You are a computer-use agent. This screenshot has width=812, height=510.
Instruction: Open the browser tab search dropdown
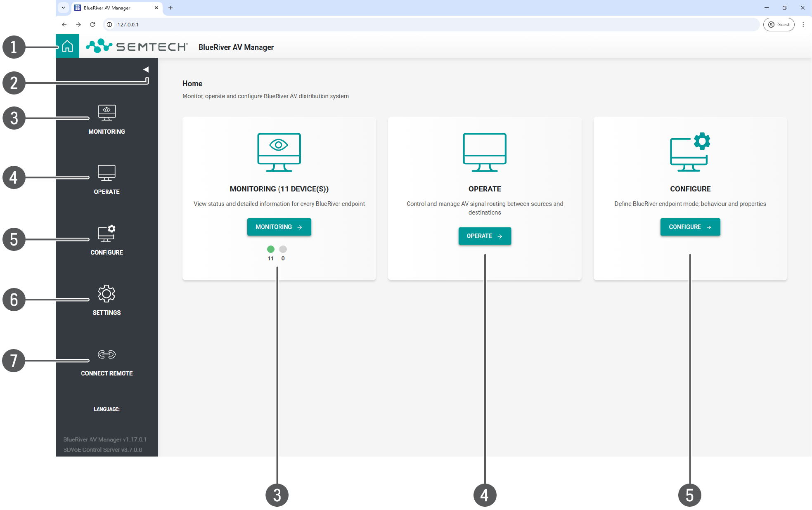(63, 7)
